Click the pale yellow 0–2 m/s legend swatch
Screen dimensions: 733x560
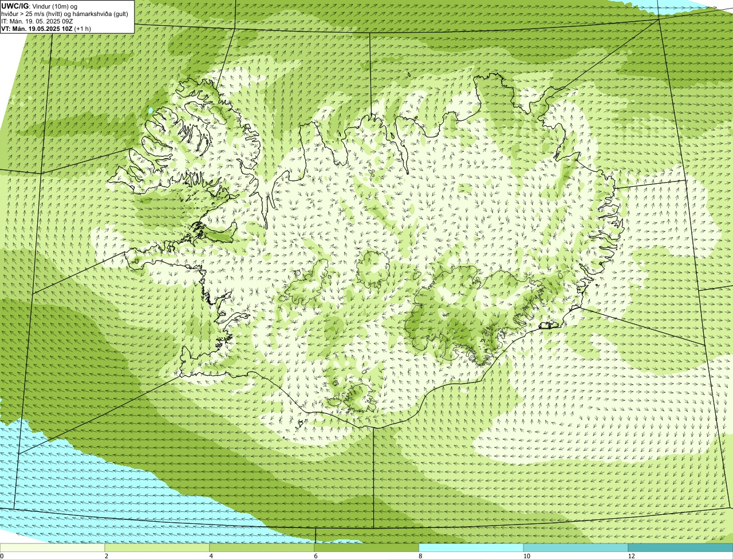coord(53,547)
